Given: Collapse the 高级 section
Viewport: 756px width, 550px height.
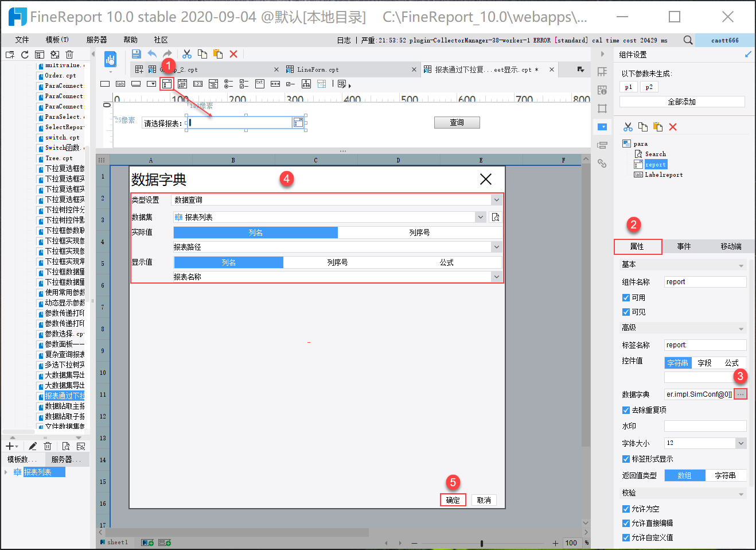Looking at the screenshot, I should (x=741, y=328).
